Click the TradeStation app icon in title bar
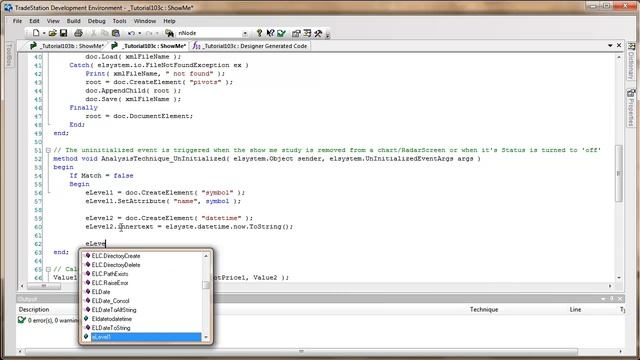 coord(8,7)
